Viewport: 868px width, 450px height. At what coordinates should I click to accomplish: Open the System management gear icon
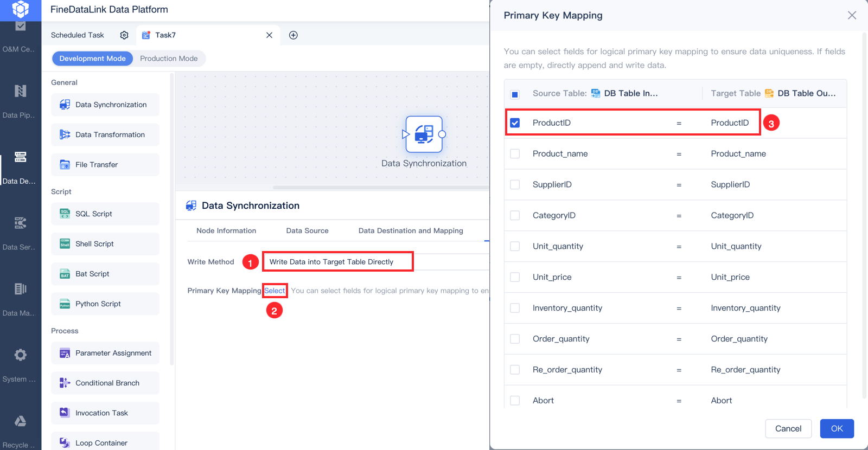pos(21,355)
